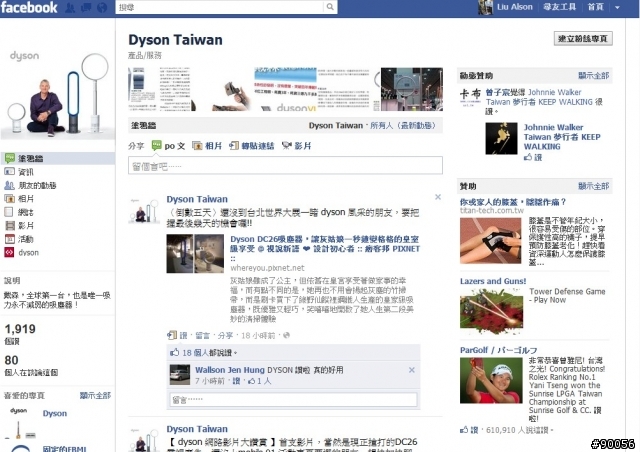Select 影片 video option in share bar
The image size is (640, 452).
[x=297, y=145]
